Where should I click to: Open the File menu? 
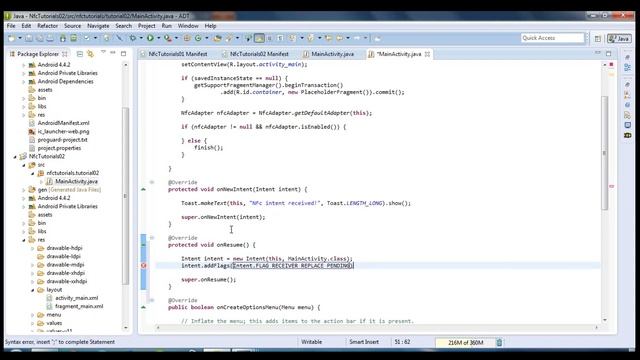click(11, 26)
